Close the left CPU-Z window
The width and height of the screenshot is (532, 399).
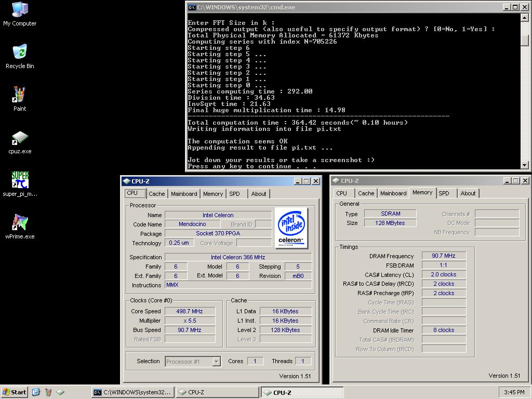tap(315, 181)
